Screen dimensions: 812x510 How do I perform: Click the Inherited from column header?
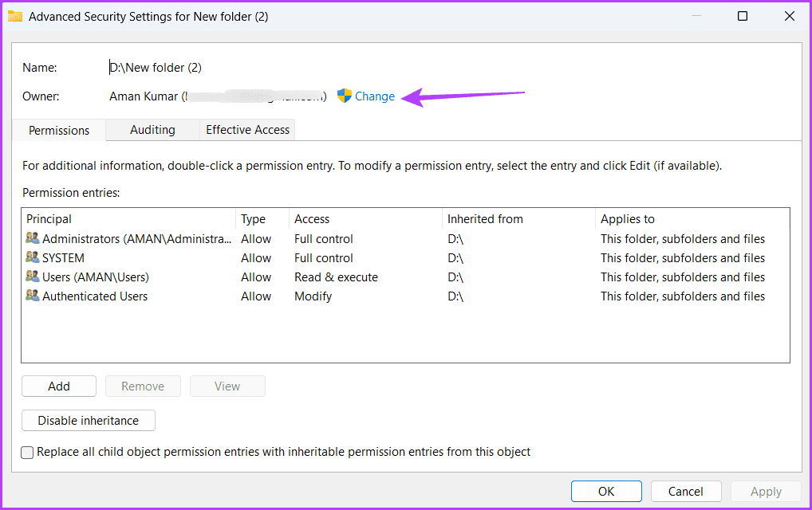[x=519, y=219]
